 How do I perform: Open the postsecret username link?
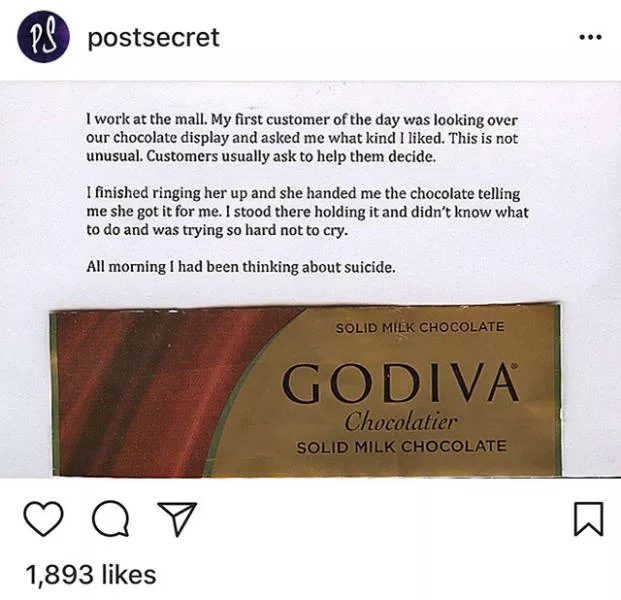point(153,38)
